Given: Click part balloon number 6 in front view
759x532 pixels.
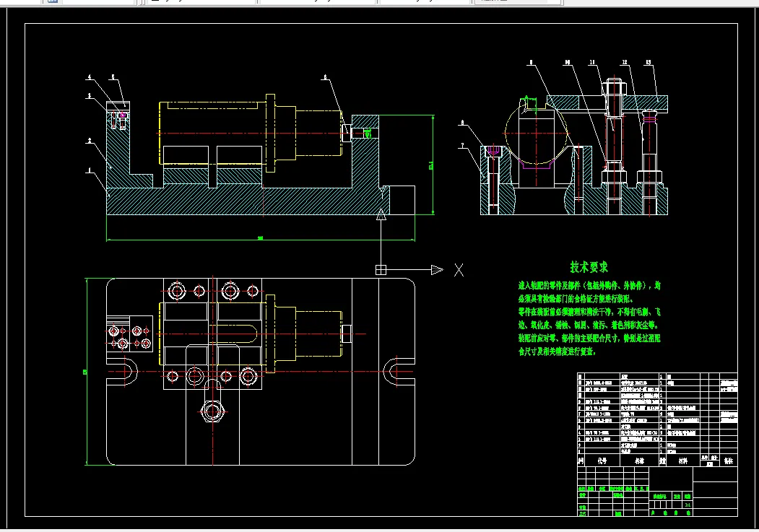Looking at the screenshot, I should tap(325, 77).
